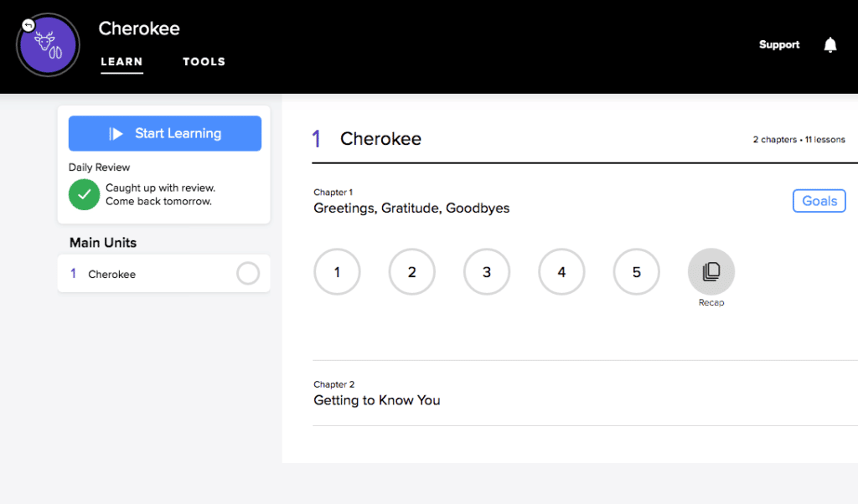Open lesson 3 circle
This screenshot has height=504, width=858.
[x=487, y=272]
